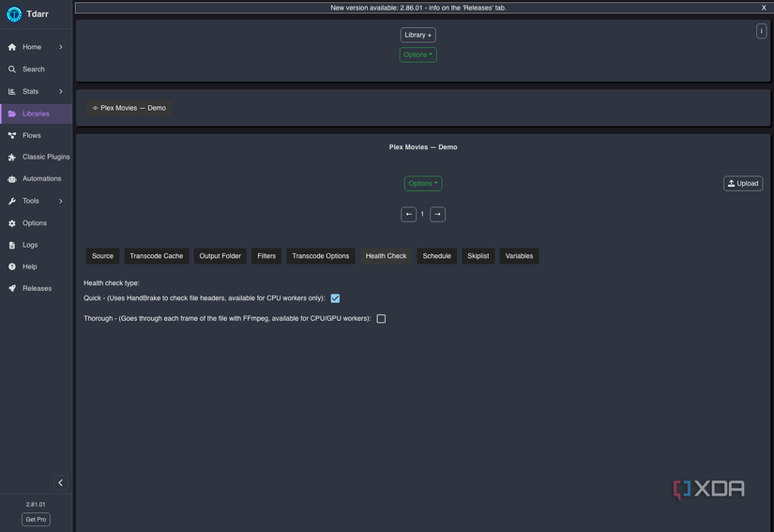774x532 pixels.
Task: Click the Search magnifier icon
Action: point(12,69)
